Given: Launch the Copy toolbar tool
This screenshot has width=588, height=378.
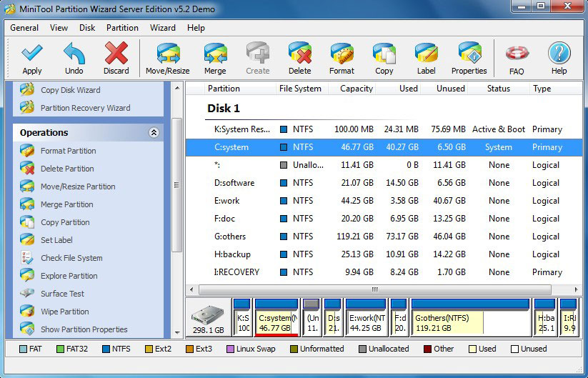Looking at the screenshot, I should click(384, 59).
